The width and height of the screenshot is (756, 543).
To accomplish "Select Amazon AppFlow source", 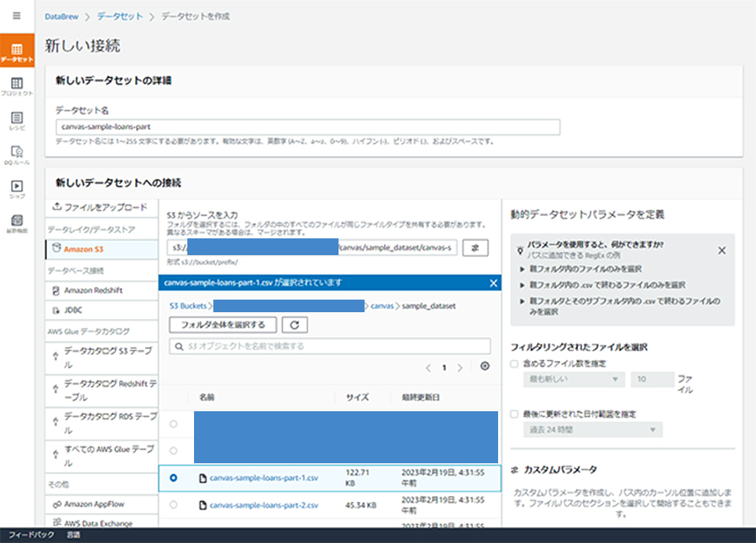I will (102, 504).
